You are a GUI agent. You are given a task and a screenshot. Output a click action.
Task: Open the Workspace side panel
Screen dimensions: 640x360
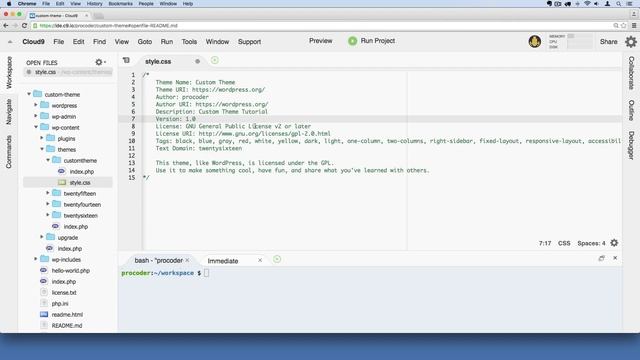9,73
